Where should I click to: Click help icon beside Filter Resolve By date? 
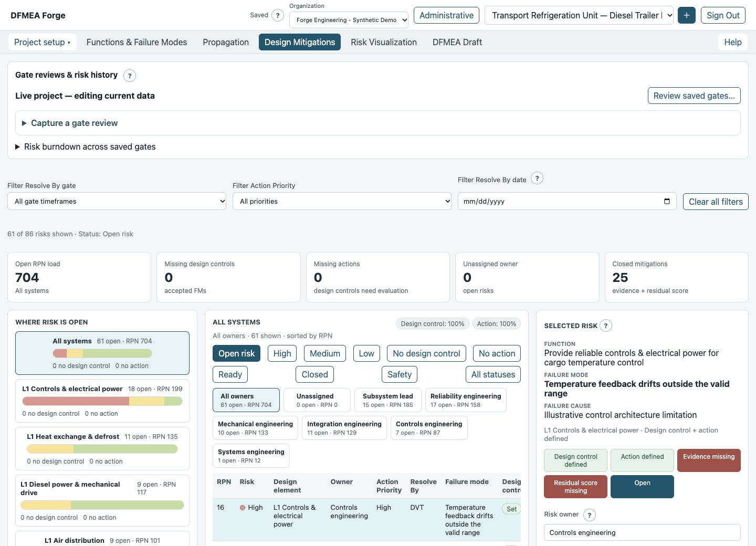[537, 178]
